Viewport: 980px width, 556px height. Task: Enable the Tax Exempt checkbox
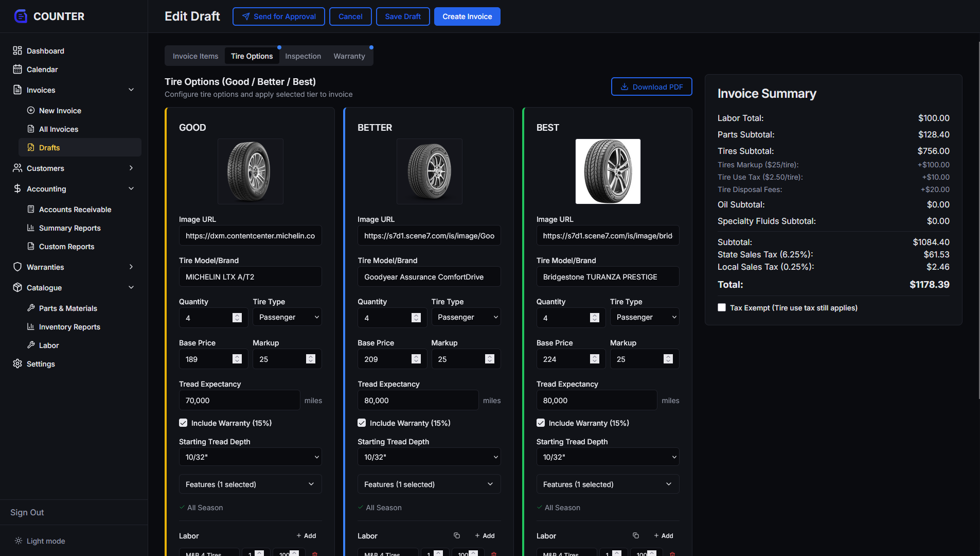(x=722, y=307)
